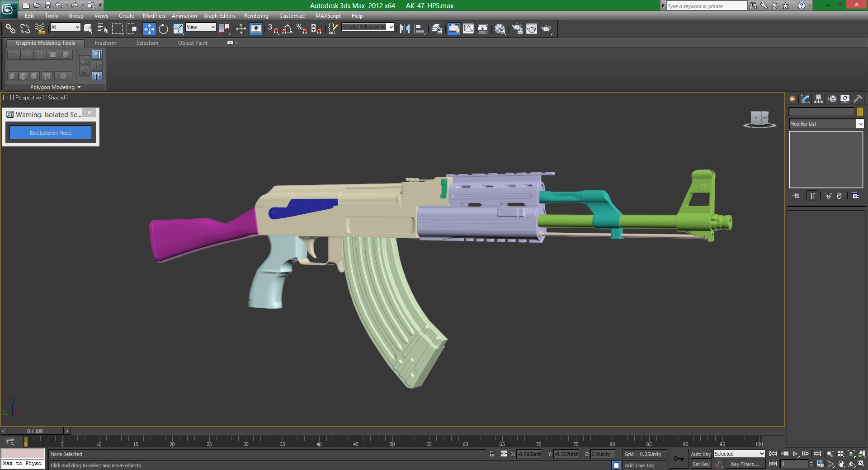Expand the Polygon Modeling panel arrow

point(79,87)
